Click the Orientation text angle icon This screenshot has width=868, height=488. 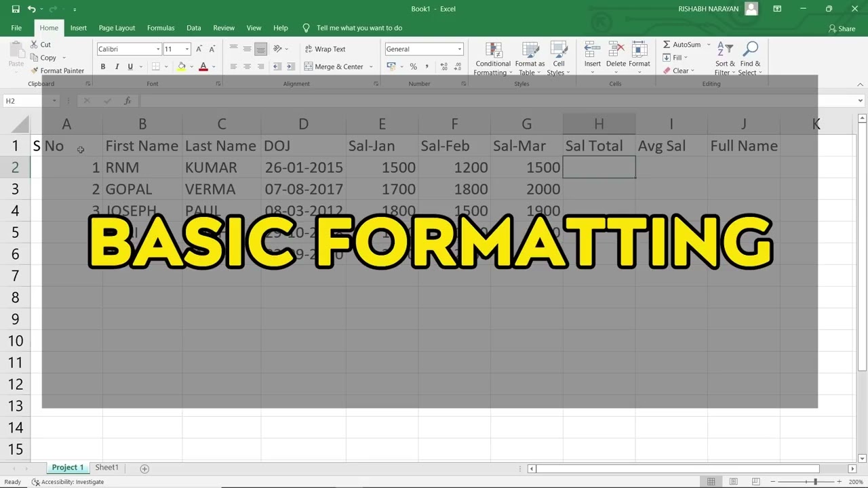click(277, 49)
